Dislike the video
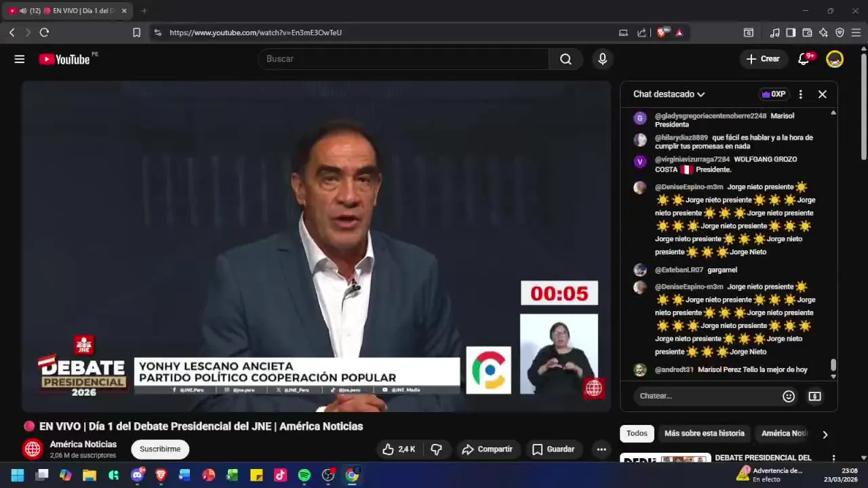The image size is (868, 488). [437, 449]
